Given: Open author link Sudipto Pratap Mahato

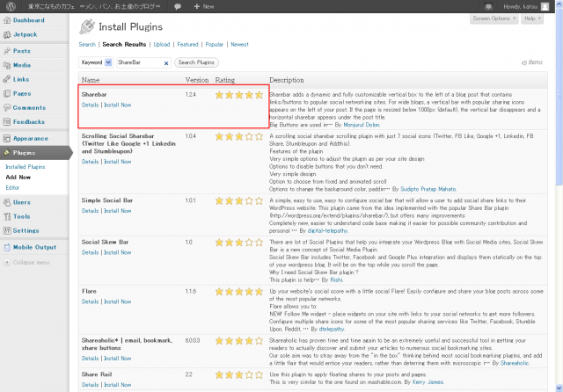Looking at the screenshot, I should tap(428, 189).
